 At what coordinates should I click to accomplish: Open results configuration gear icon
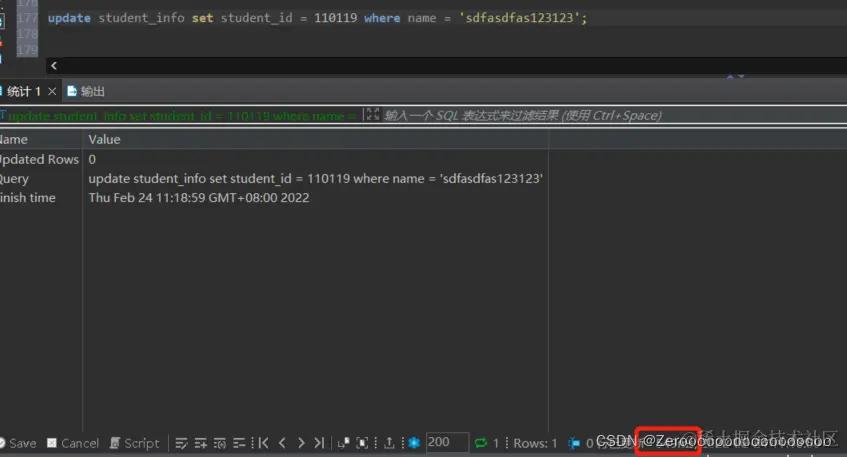414,443
